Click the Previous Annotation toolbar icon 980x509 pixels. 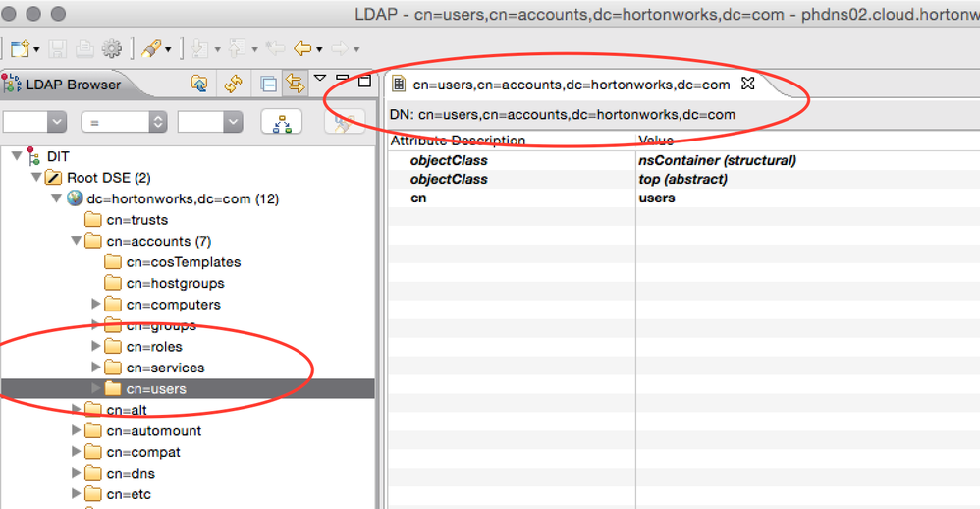(237, 49)
